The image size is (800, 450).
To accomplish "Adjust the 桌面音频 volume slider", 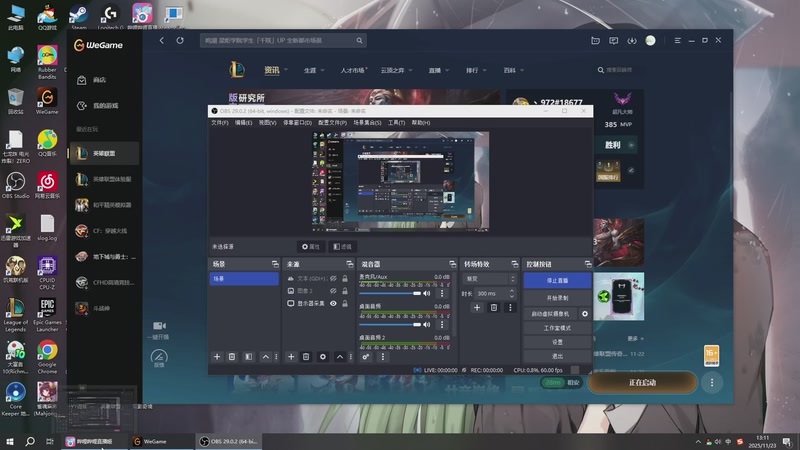I will click(390, 324).
